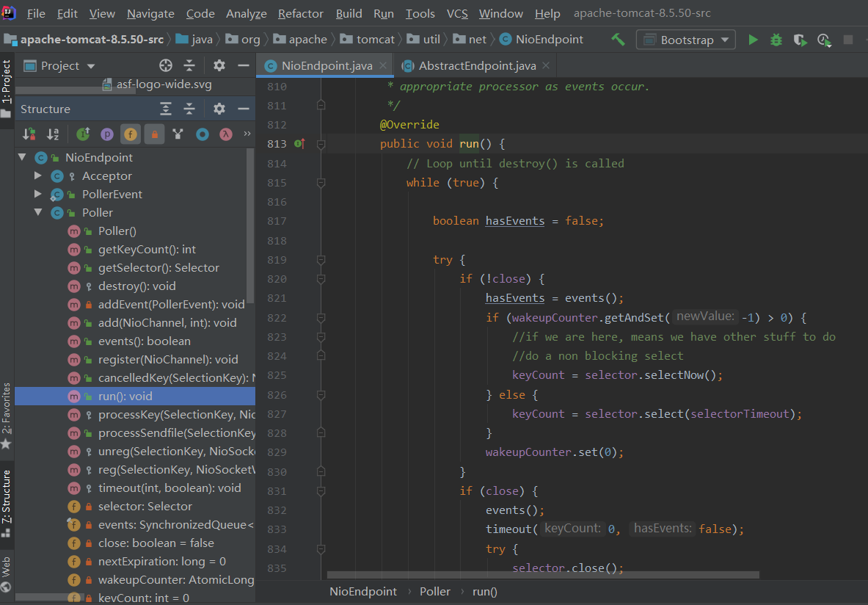This screenshot has height=605, width=868.
Task: Click the Stop process icon
Action: click(847, 40)
